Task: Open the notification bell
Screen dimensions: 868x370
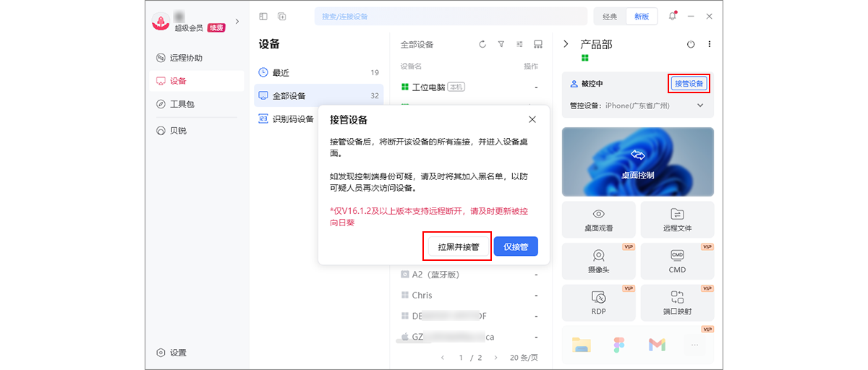Action: 673,16
